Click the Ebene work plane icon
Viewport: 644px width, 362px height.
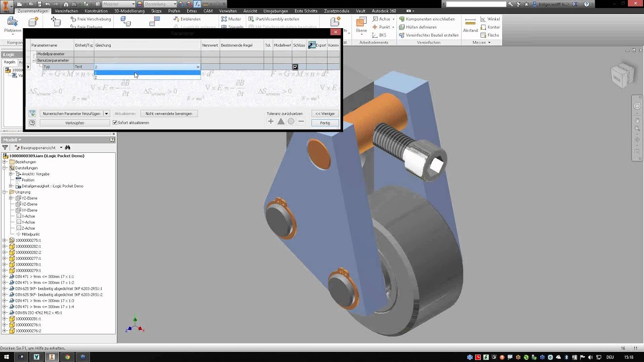361,22
